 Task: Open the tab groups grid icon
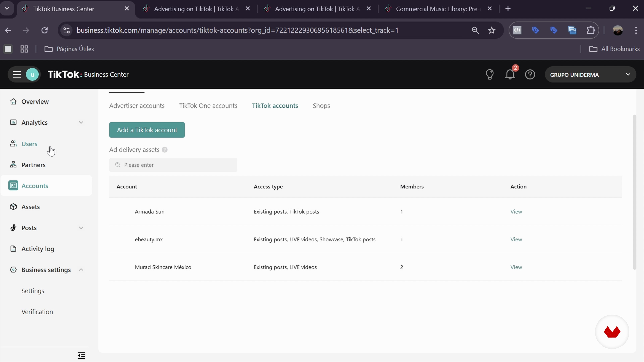pyautogui.click(x=24, y=49)
